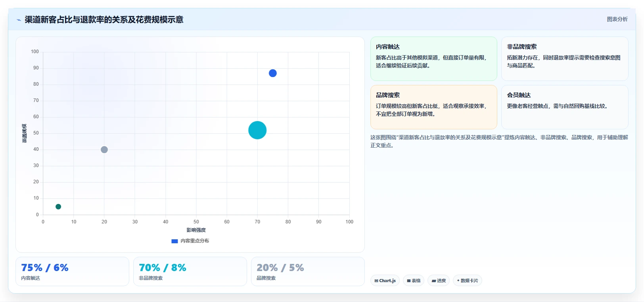
Task: Click the small dark green bubble
Action: point(58,206)
